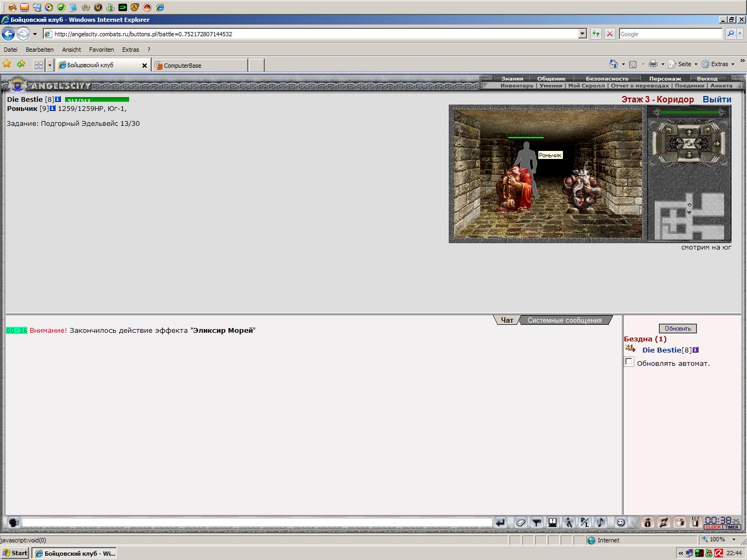This screenshot has height=560, width=747.
Task: Turn right with the curved arrow button
Action: pyautogui.click(x=707, y=130)
